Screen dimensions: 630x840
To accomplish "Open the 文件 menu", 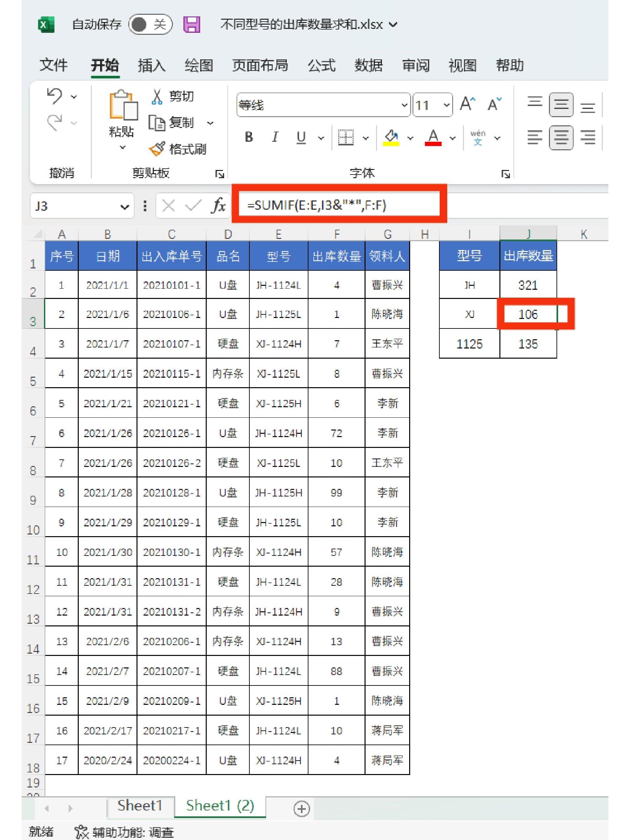I will point(53,65).
